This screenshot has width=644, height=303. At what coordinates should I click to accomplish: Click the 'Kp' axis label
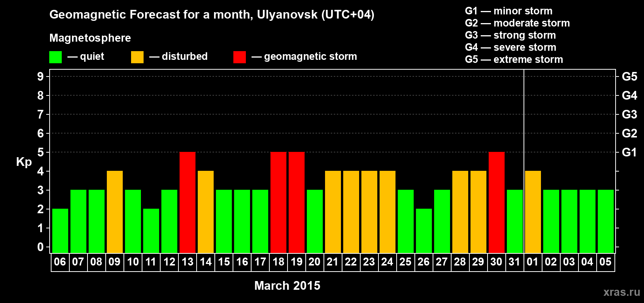24,162
